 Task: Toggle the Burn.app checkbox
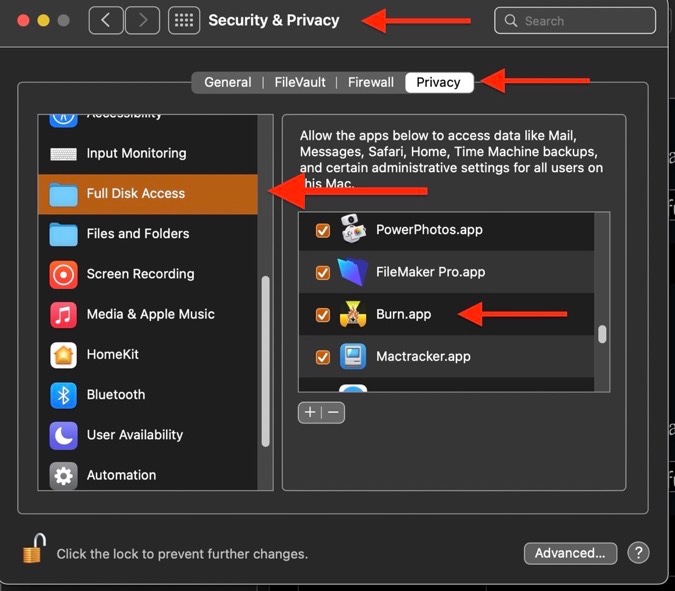click(323, 315)
